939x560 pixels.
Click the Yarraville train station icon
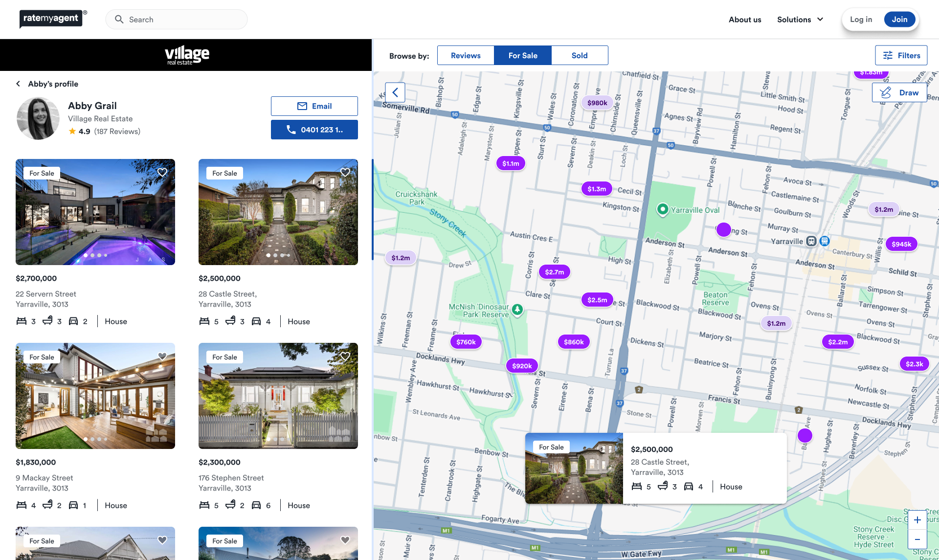[811, 241]
